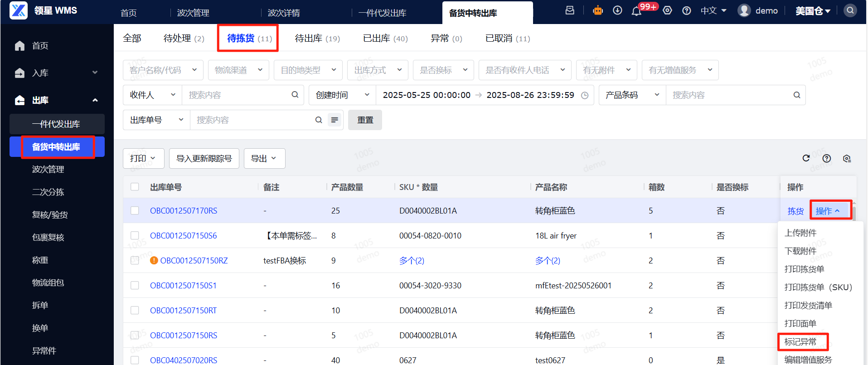Open the 导出 export button menu
This screenshot has height=365, width=868.
tap(264, 158)
